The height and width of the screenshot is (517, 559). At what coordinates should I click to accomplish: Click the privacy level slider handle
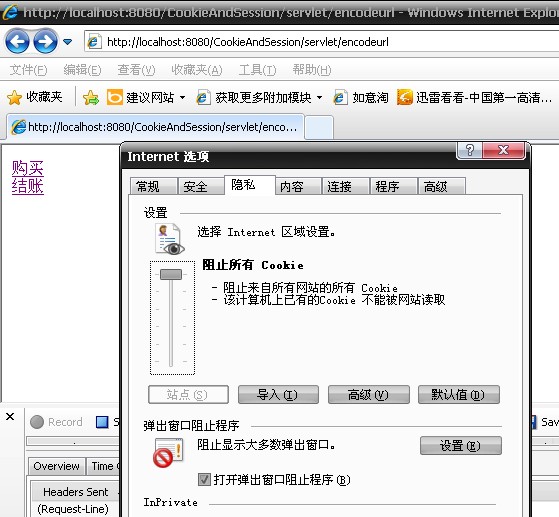point(171,274)
